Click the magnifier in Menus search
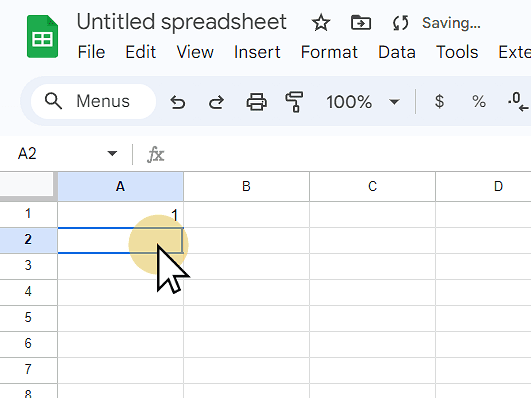Viewport: 531px width, 398px height. tap(54, 101)
